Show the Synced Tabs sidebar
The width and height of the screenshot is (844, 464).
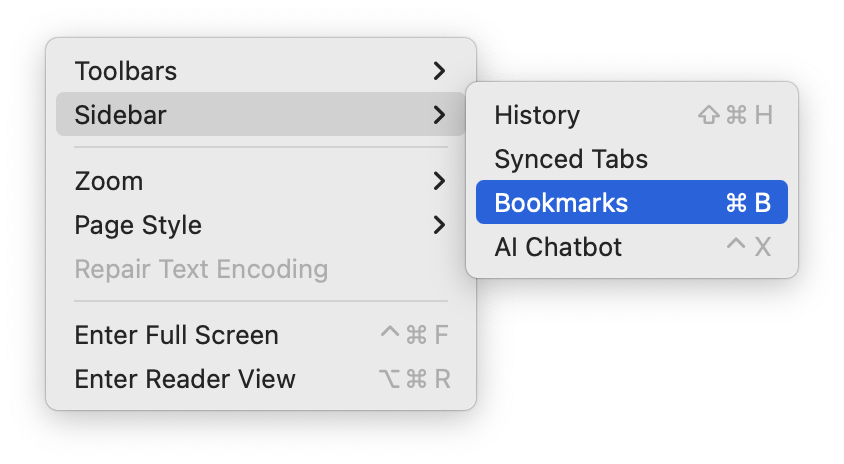point(631,159)
